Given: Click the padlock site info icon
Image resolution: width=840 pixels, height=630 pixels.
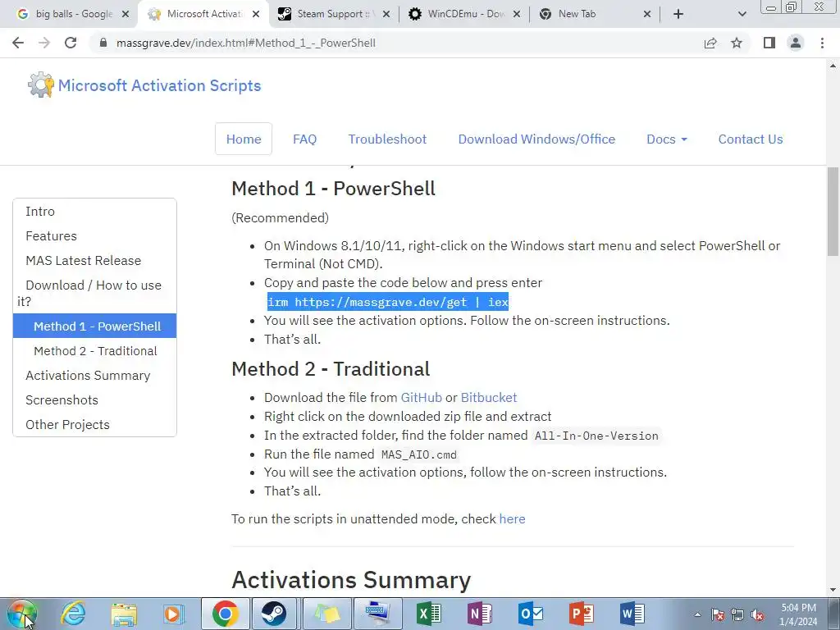Looking at the screenshot, I should [103, 43].
